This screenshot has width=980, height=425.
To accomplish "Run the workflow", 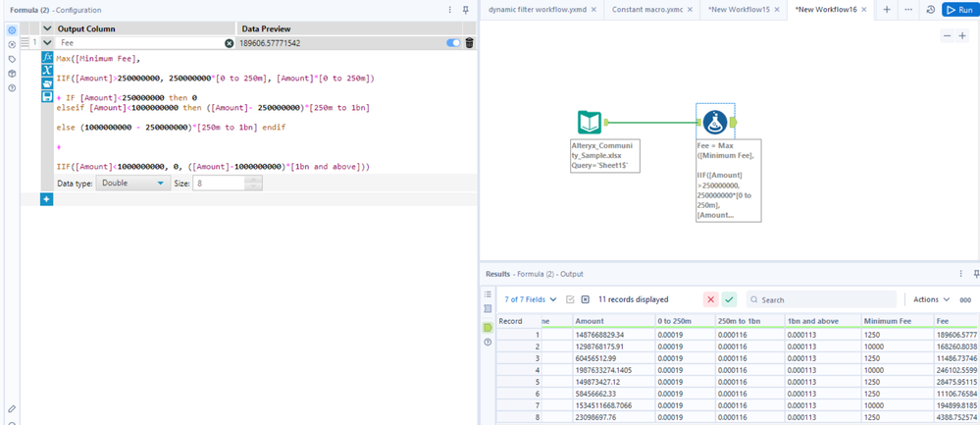I will point(958,9).
